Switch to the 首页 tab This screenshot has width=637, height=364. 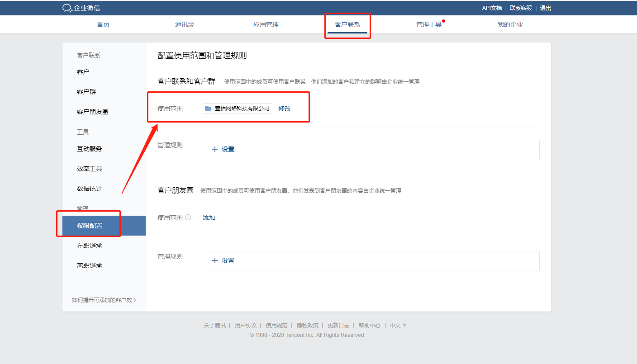click(103, 24)
